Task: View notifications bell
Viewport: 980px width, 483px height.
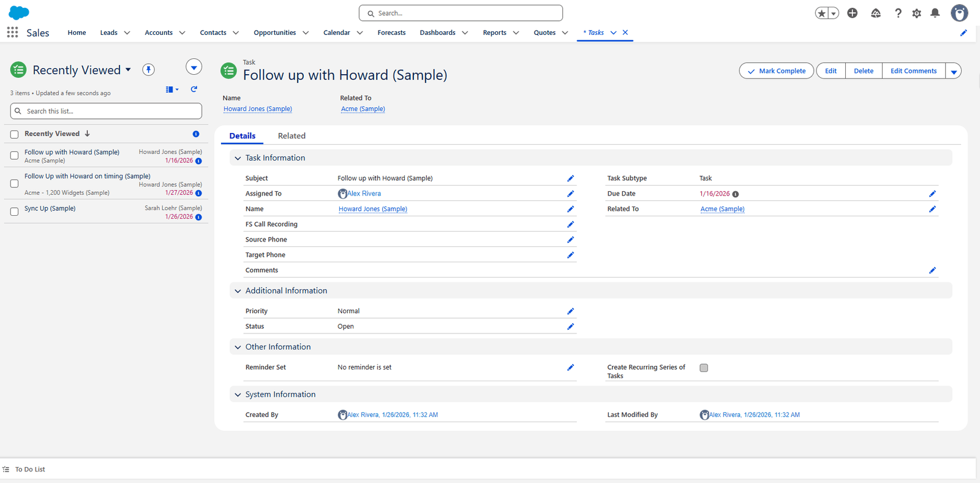Action: pyautogui.click(x=935, y=13)
